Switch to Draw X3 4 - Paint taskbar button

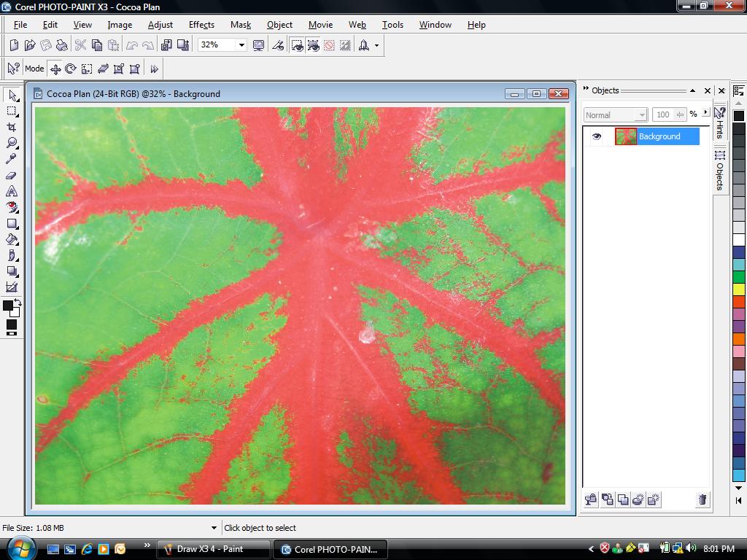pos(214,549)
